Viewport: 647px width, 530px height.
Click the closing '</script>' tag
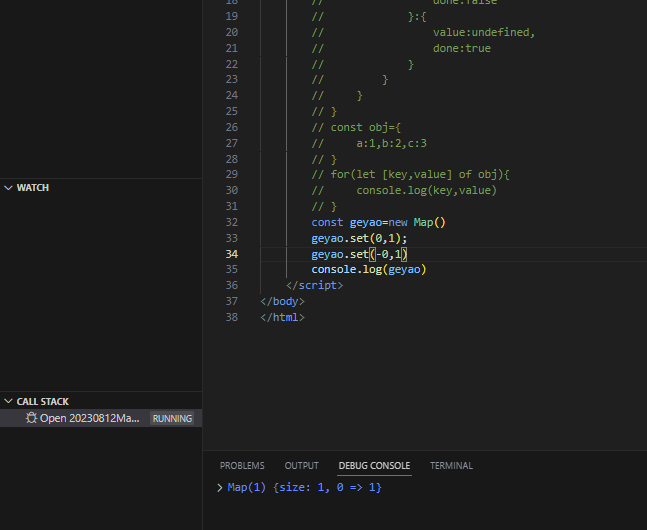coord(314,286)
